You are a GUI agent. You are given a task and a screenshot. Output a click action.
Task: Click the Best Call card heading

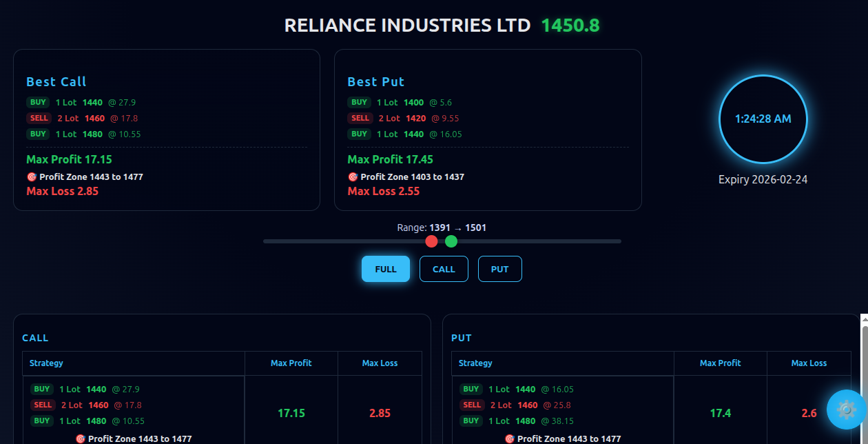(56, 81)
